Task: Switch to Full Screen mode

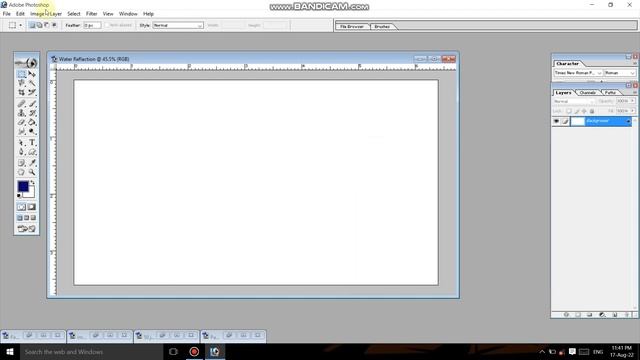Action: 33,218
